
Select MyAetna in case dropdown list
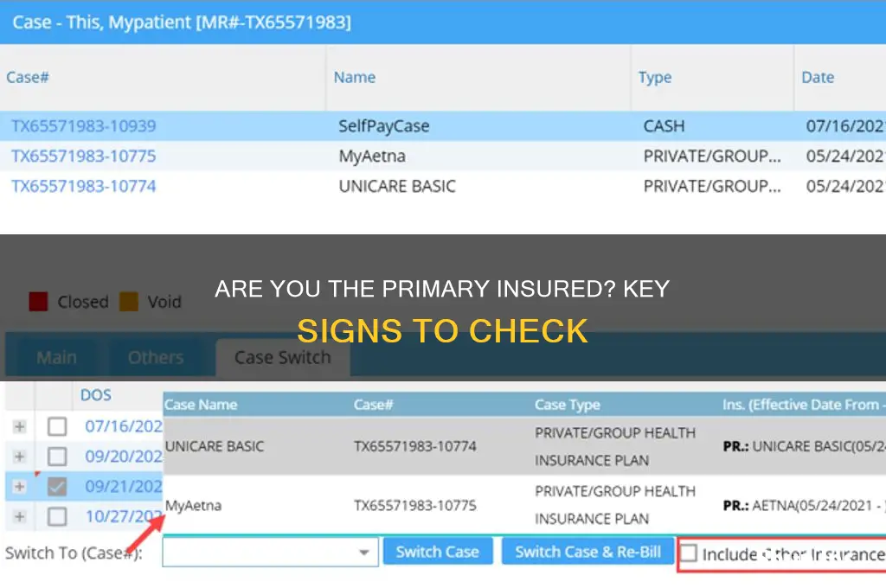193,506
